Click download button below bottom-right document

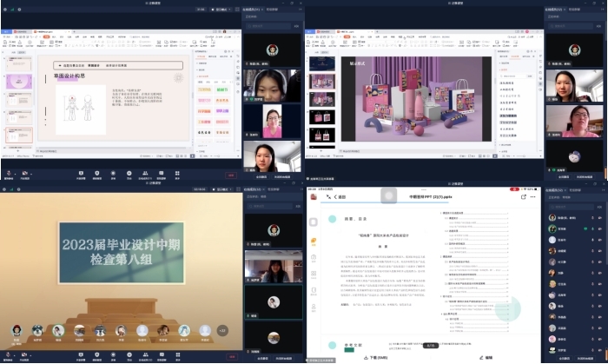[x=375, y=358]
